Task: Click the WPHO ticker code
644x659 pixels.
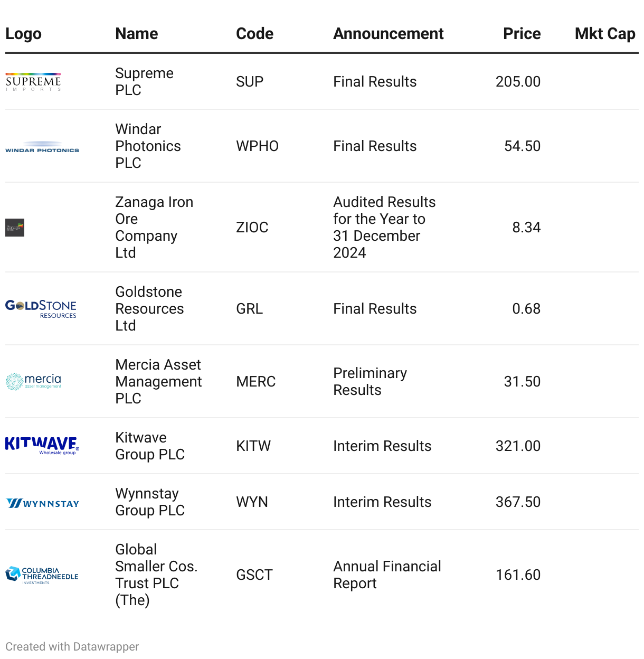Action: (257, 146)
